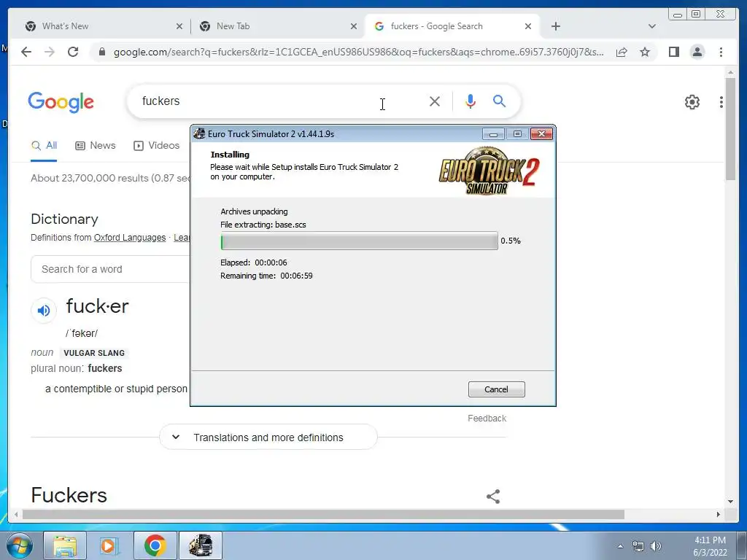Image resolution: width=747 pixels, height=560 pixels.
Task: Click scrollbar down arrow
Action: [x=730, y=501]
